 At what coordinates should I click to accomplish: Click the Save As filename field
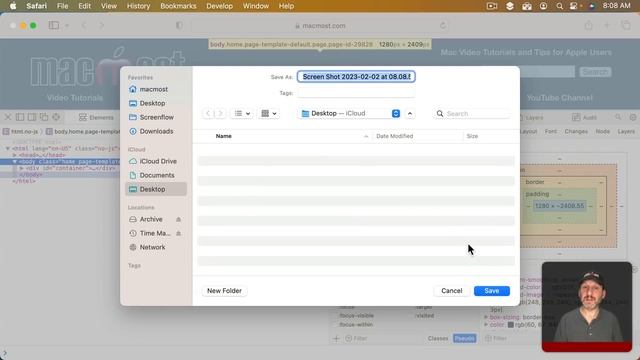pos(356,77)
